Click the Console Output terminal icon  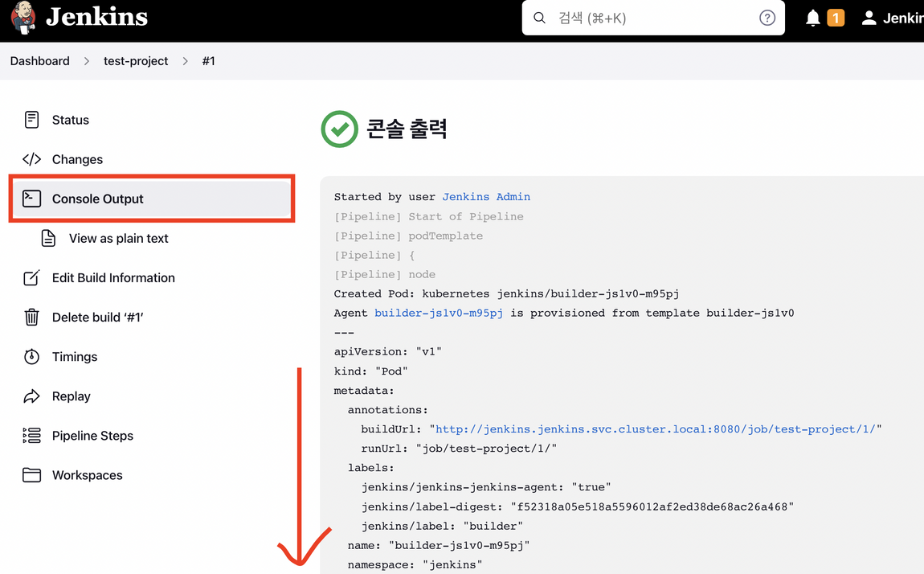point(32,199)
